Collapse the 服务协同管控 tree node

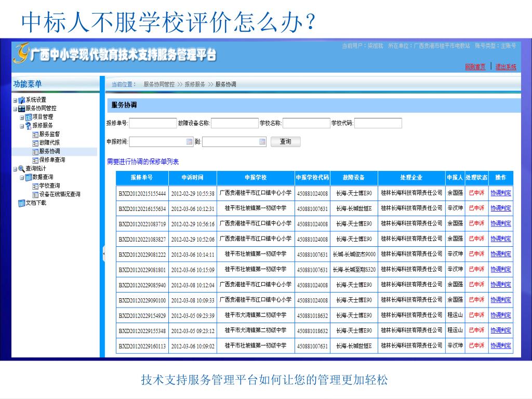pos(15,109)
